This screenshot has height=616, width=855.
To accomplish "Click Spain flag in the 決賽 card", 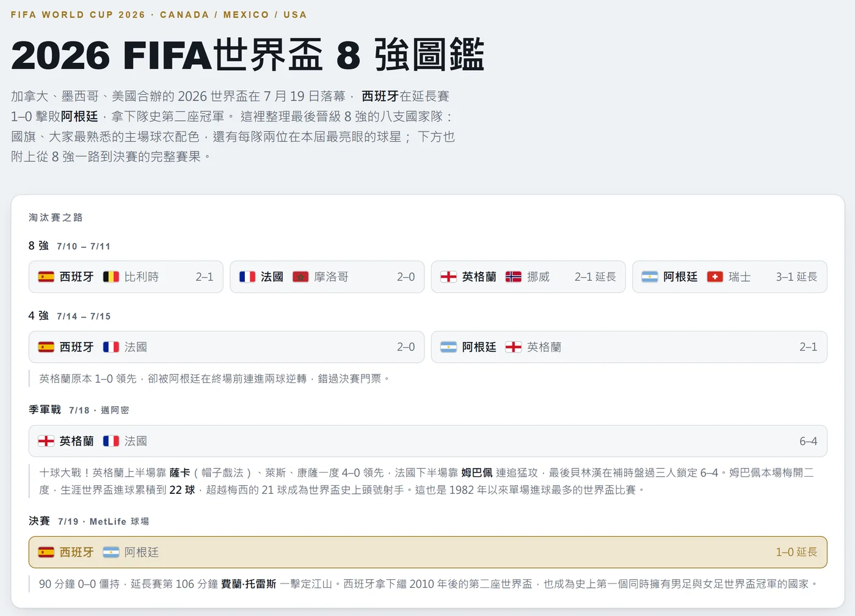I will [46, 552].
